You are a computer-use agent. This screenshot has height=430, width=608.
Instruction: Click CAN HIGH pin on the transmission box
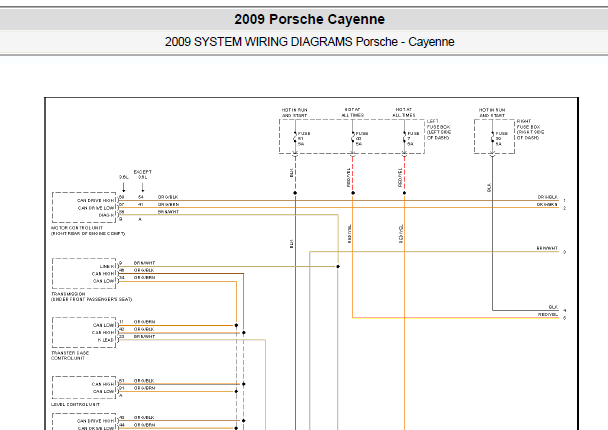click(103, 274)
